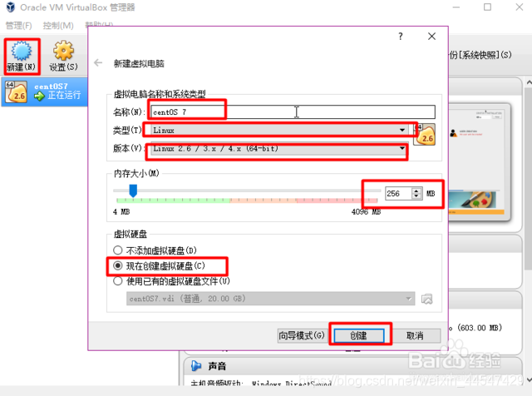Click the name (名称) input field
This screenshot has height=396, width=532.
point(293,111)
